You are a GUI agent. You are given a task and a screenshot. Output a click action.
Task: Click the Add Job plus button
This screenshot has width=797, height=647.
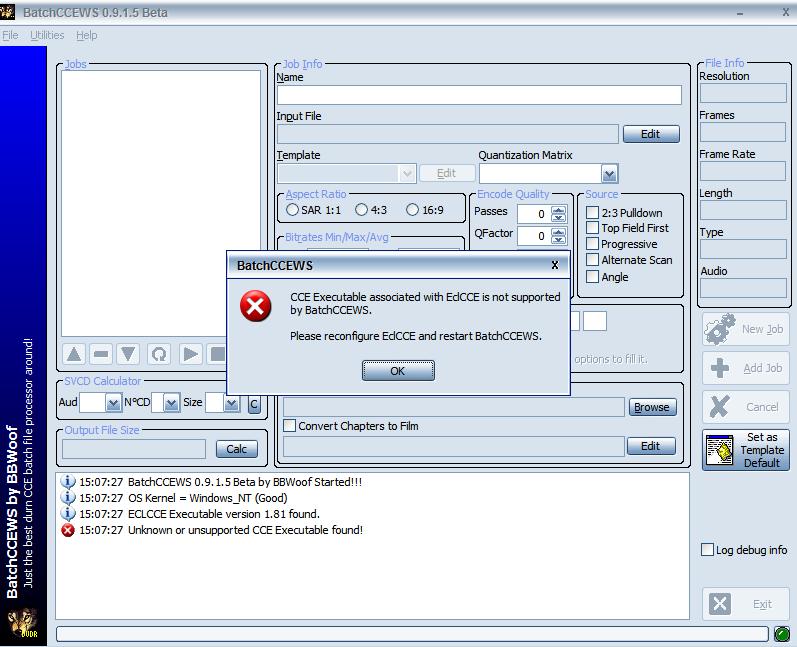click(746, 368)
